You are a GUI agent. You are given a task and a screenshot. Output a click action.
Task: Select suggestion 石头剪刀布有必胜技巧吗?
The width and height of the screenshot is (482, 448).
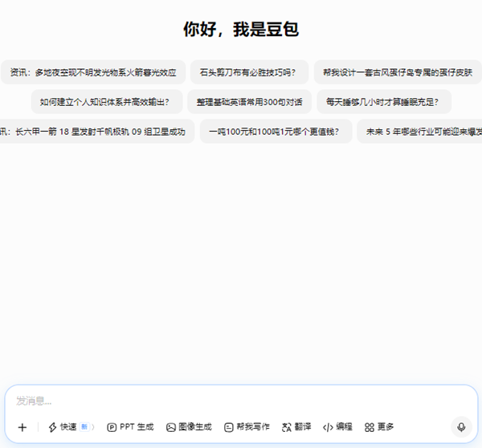[x=249, y=72]
